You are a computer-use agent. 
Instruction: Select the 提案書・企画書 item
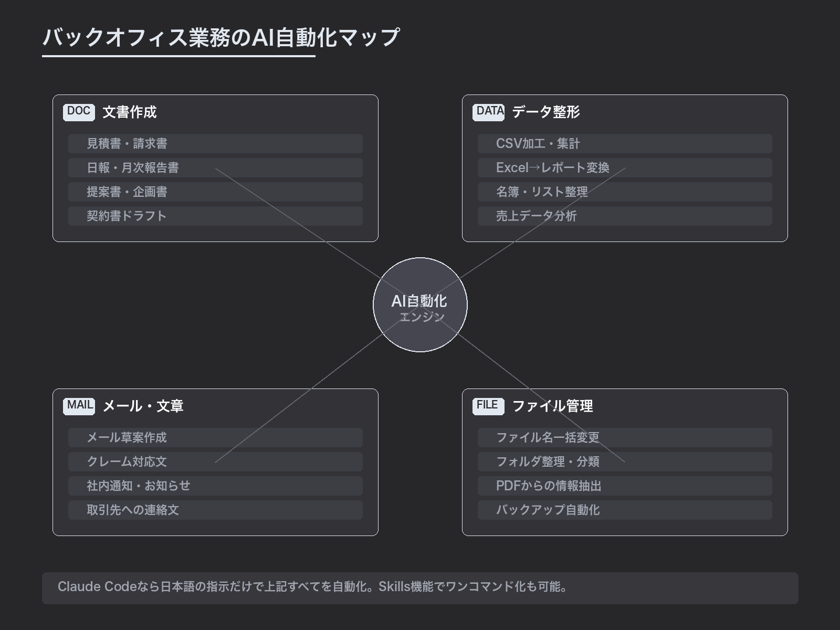pos(215,192)
